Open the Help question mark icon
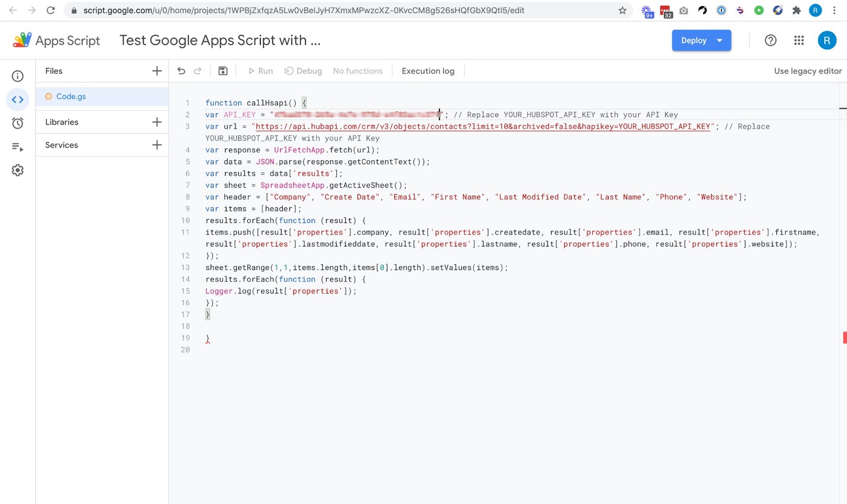Viewport: 847px width, 504px height. coord(771,40)
